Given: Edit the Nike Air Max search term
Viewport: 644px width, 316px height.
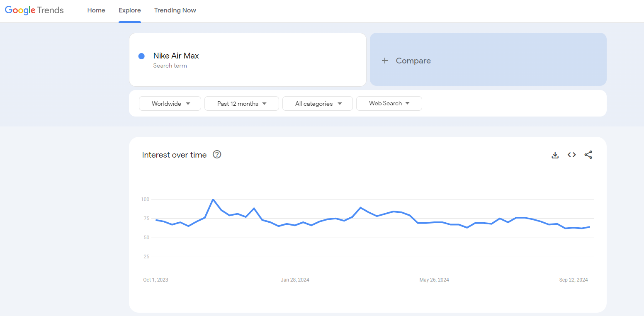Looking at the screenshot, I should click(x=248, y=60).
